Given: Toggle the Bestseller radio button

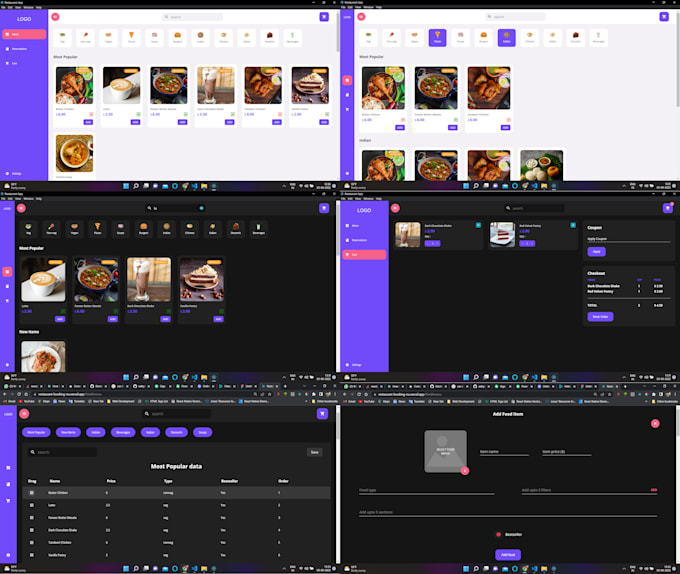Looking at the screenshot, I should (498, 535).
